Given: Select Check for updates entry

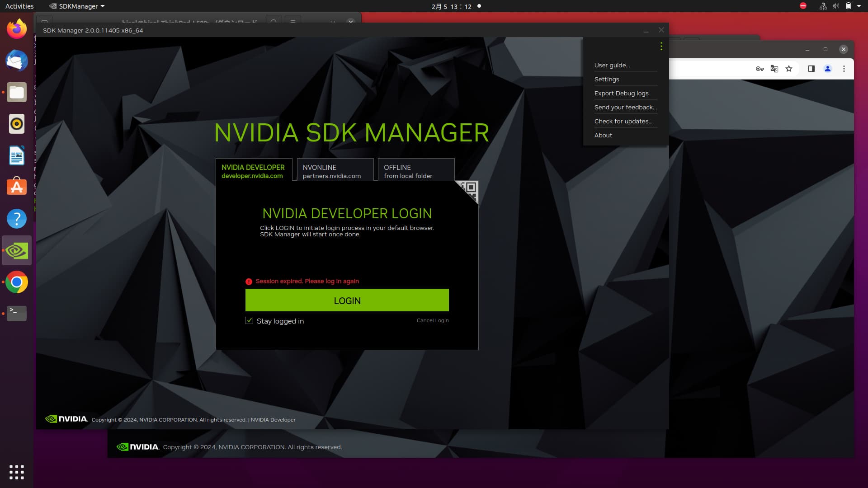Looking at the screenshot, I should (623, 121).
